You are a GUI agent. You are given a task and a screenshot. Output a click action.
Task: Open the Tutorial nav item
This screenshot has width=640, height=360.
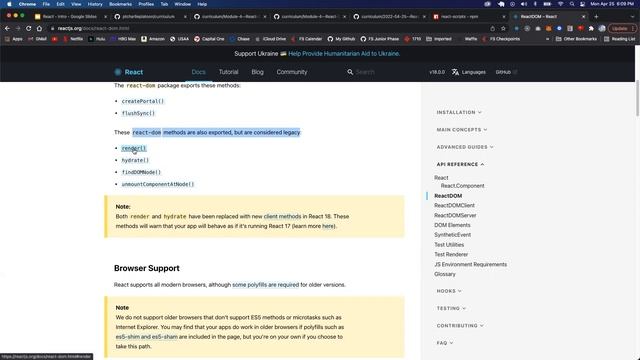click(229, 72)
